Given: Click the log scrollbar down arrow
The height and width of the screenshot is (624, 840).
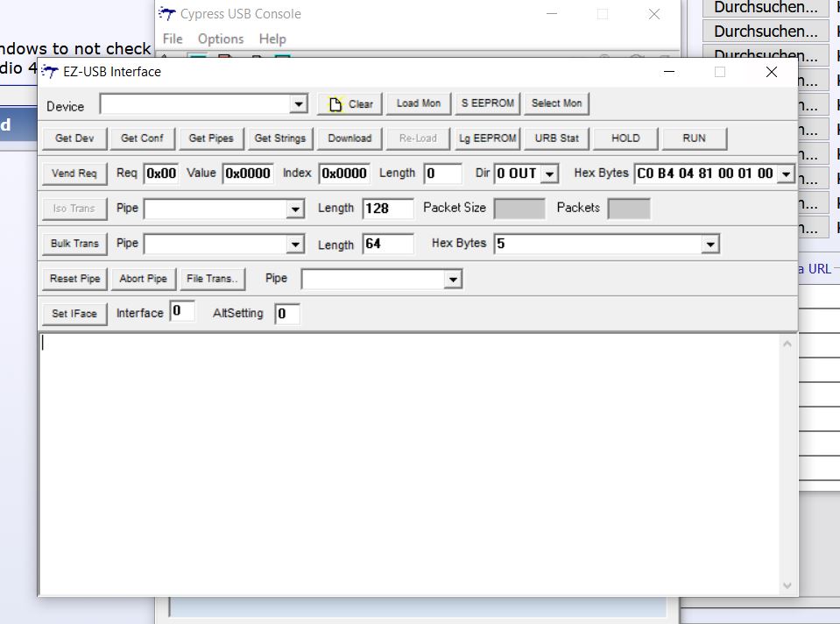Looking at the screenshot, I should 787,585.
